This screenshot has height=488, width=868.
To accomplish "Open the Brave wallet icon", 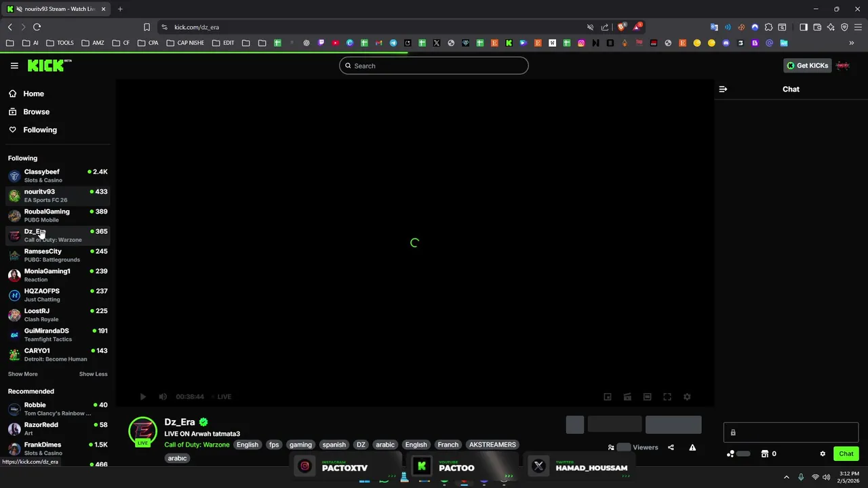I will [x=817, y=27].
